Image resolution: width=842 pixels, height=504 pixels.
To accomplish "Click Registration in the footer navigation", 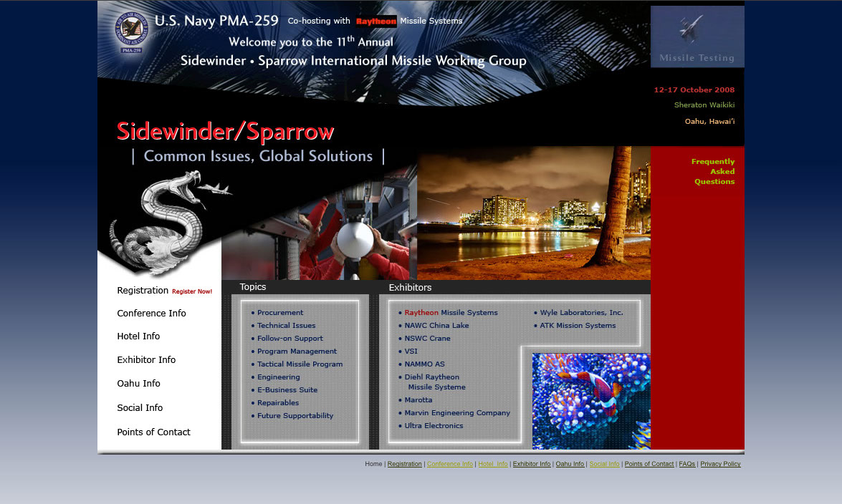I will point(404,464).
